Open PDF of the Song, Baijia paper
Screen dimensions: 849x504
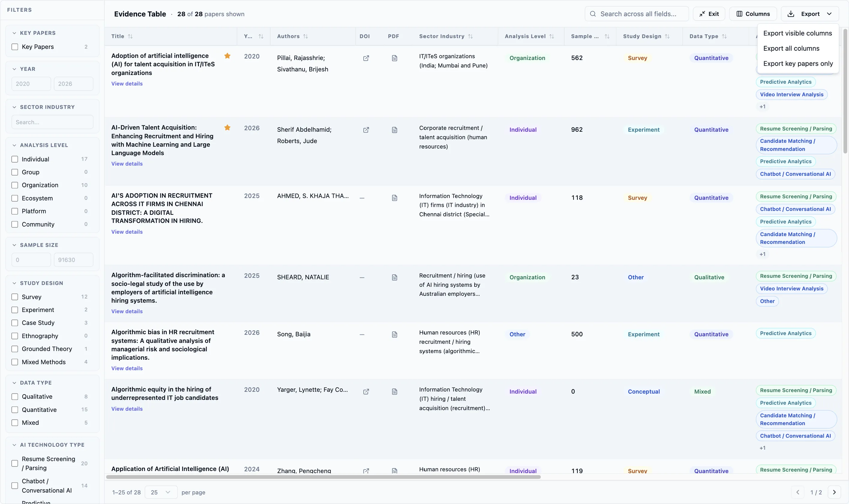(394, 334)
